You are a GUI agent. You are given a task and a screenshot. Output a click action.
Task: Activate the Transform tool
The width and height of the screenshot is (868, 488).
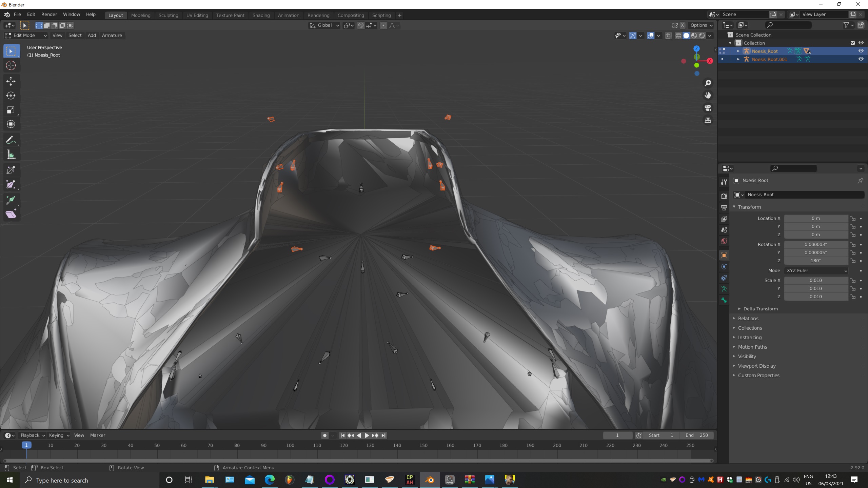tap(11, 124)
